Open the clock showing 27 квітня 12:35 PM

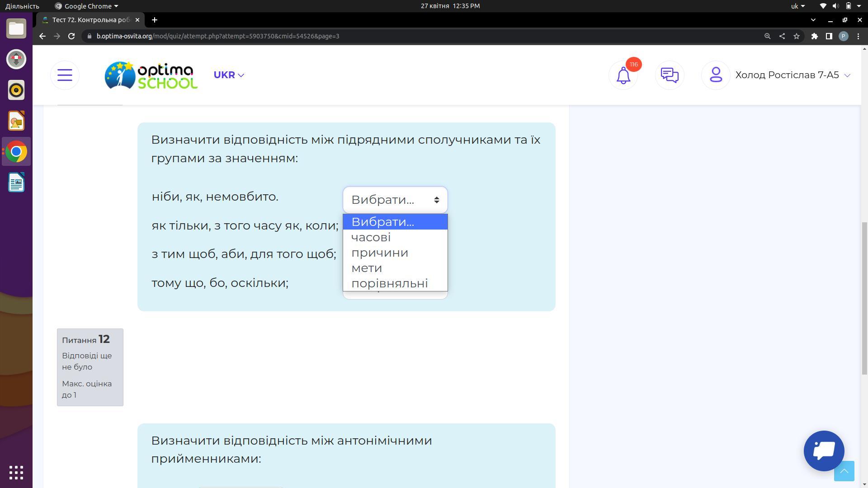coord(450,6)
